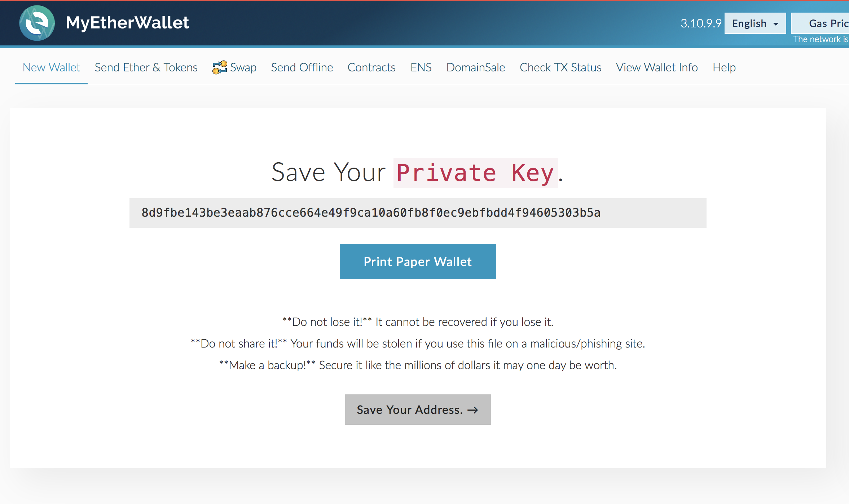The image size is (849, 504).
Task: Click the version number 3.10.9.9 label
Action: click(x=702, y=24)
